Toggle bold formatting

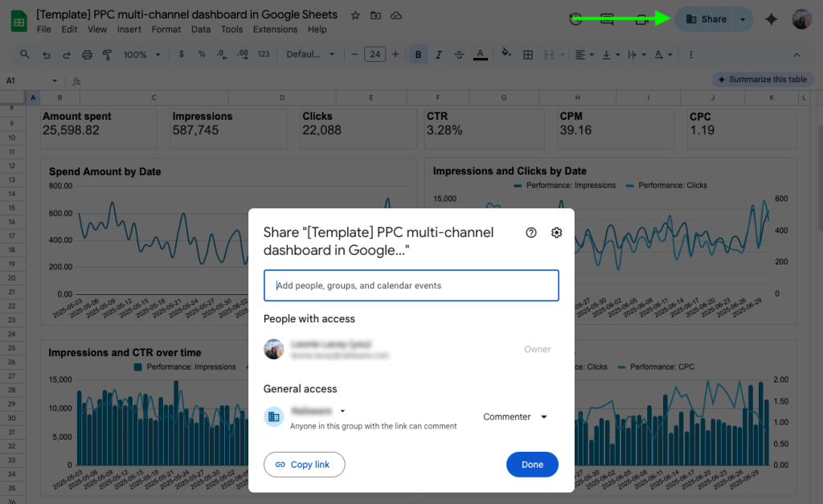click(x=418, y=55)
